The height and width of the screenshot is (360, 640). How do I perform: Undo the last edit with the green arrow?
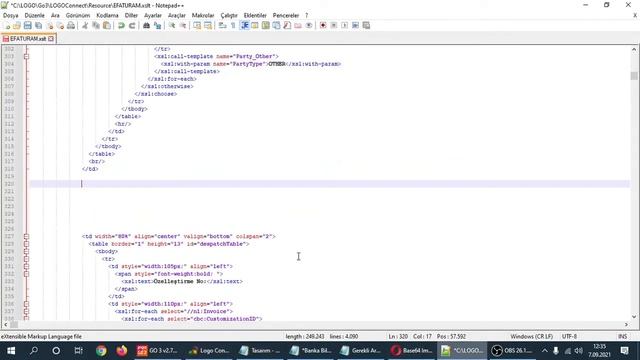121,26
